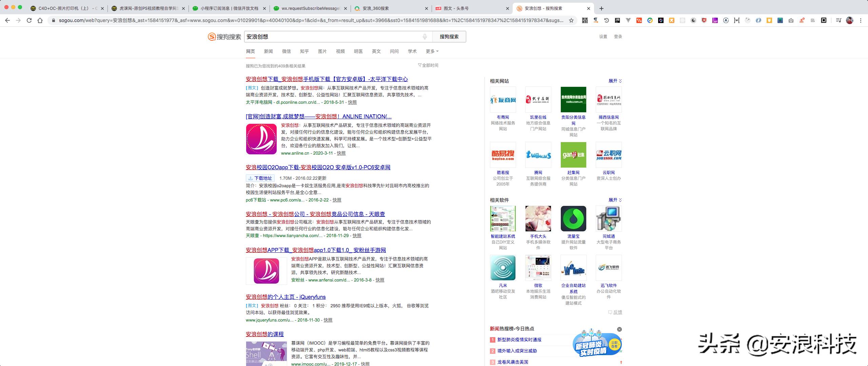Screen dimensions: 868x366
Task: Click the dark mode moon extension icon
Action: point(694,20)
